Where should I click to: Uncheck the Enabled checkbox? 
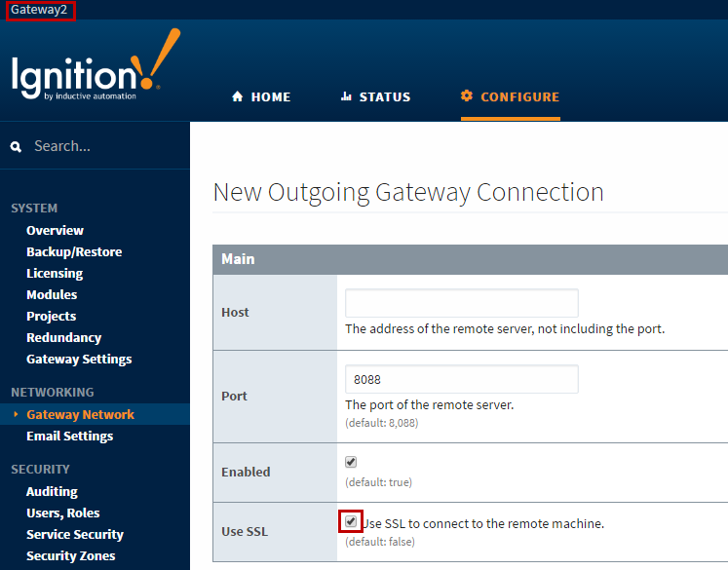pos(351,462)
